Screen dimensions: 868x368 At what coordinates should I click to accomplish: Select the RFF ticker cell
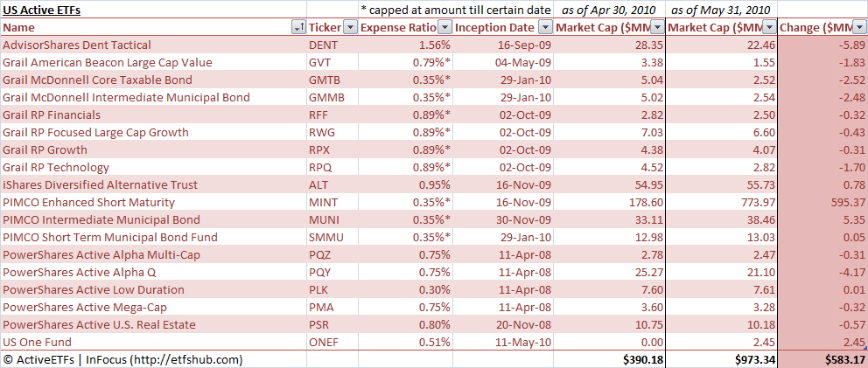click(332, 115)
